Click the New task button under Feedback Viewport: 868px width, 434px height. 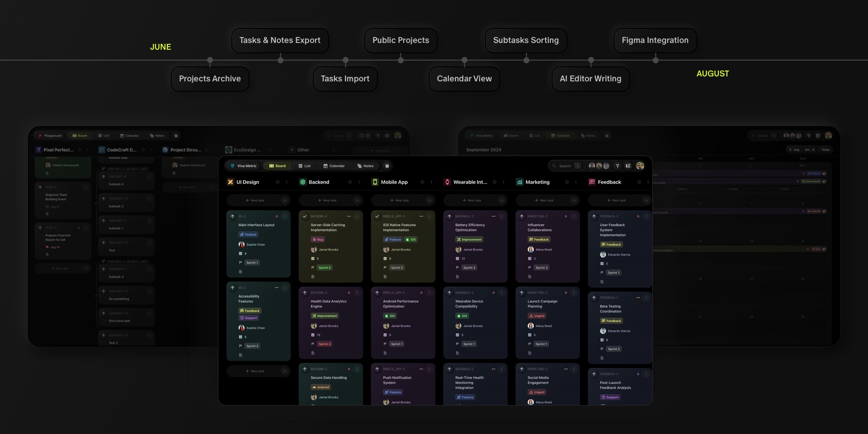click(x=617, y=200)
